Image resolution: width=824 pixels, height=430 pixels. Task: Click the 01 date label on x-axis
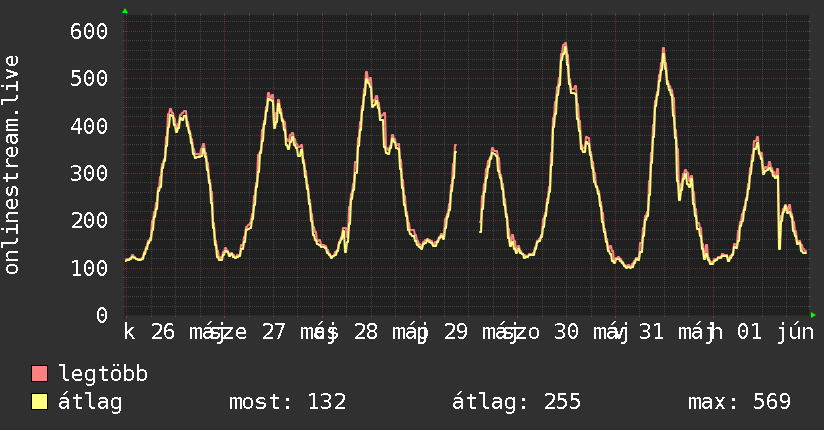(x=749, y=332)
